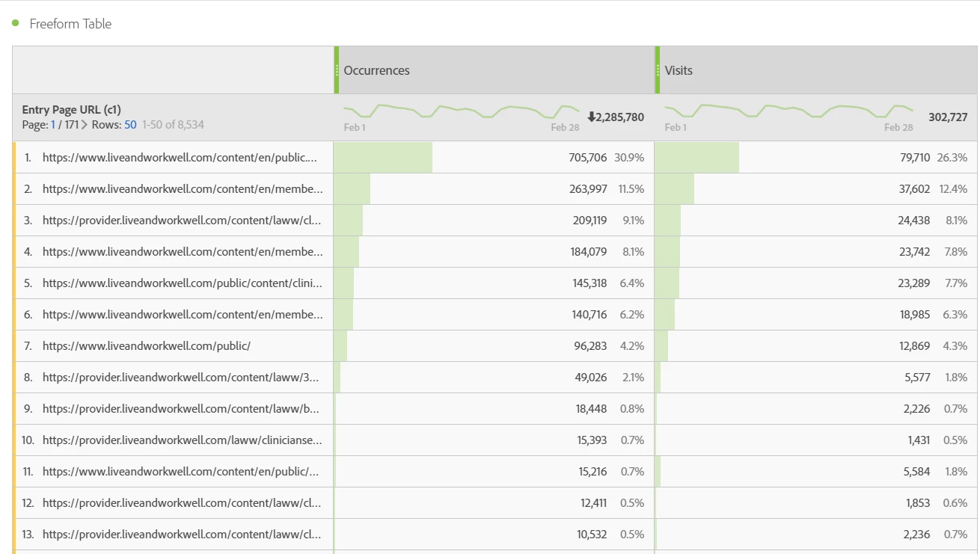
Task: Click Occurrences value 15,216
Action: pyautogui.click(x=592, y=472)
